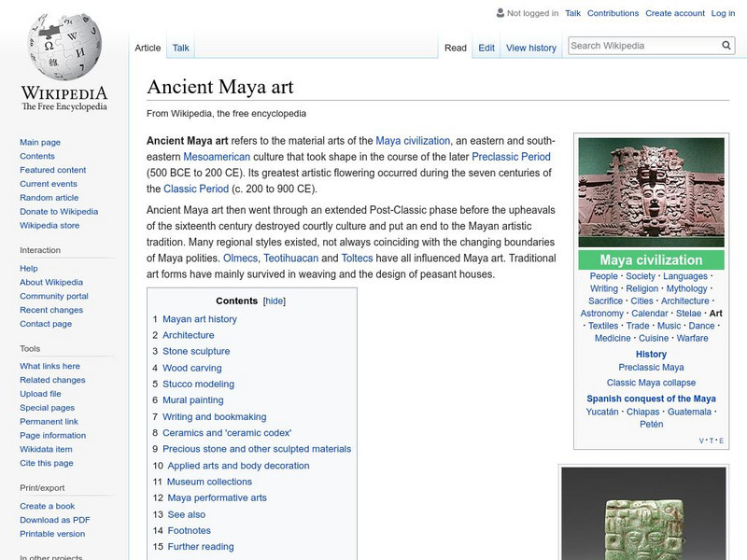747x560 pixels.
Task: Jump to Stone sculpture section
Action: click(196, 351)
